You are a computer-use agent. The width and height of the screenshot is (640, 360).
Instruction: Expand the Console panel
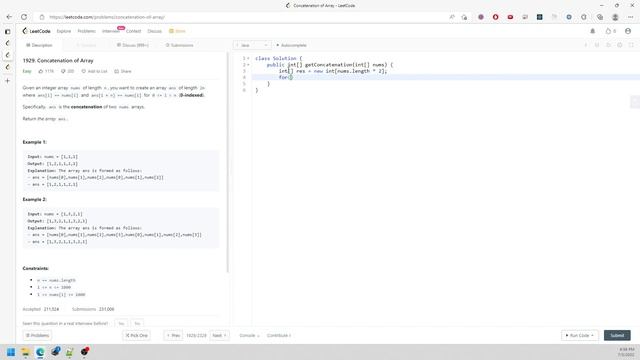pyautogui.click(x=249, y=336)
